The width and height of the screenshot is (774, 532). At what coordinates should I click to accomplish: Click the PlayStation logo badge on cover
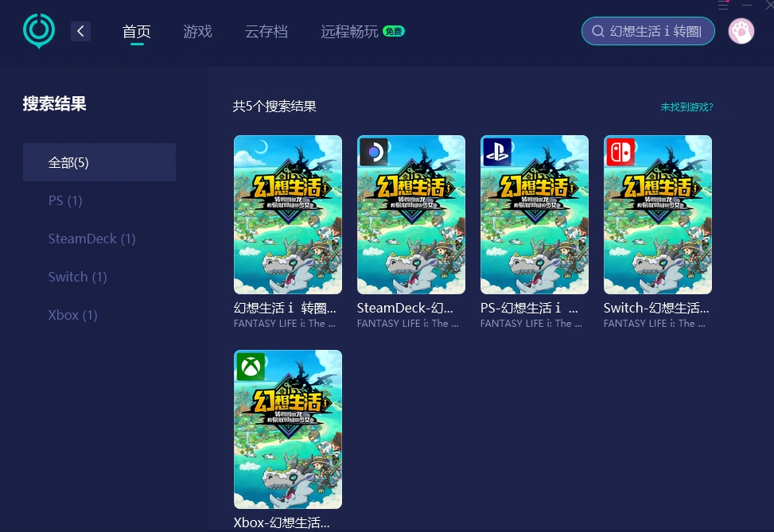pos(497,151)
